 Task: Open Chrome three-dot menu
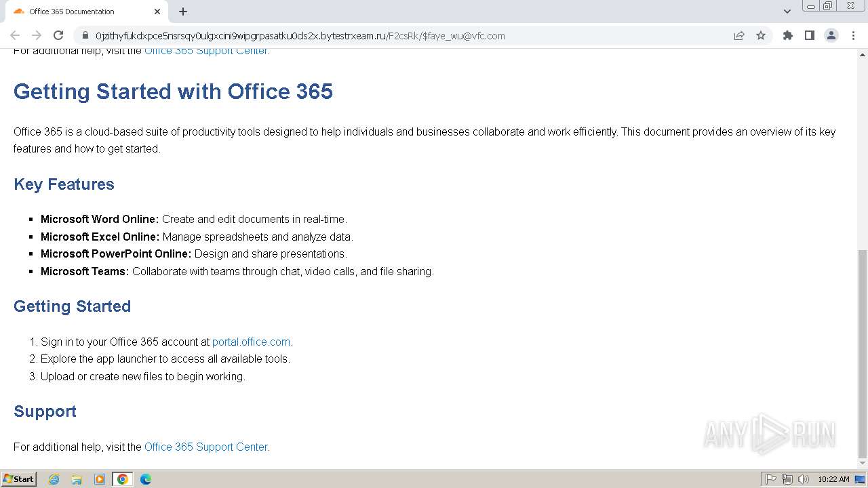pos(853,35)
